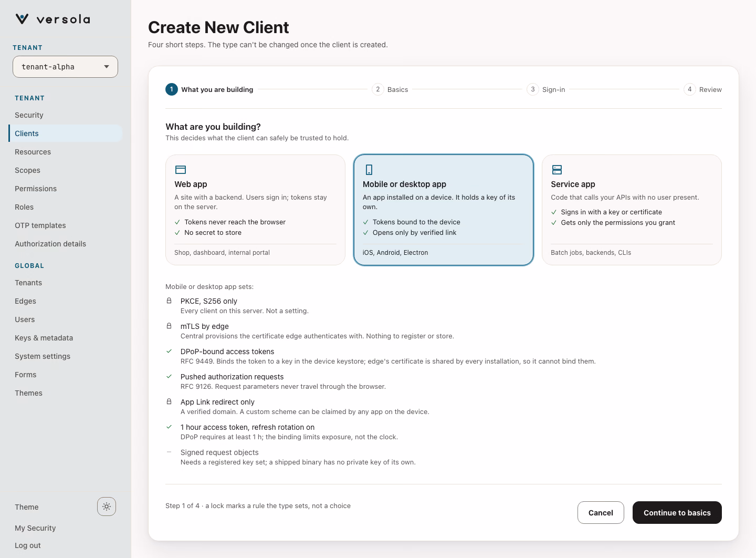Go to the Permissions page
The height and width of the screenshot is (558, 756).
65,189
